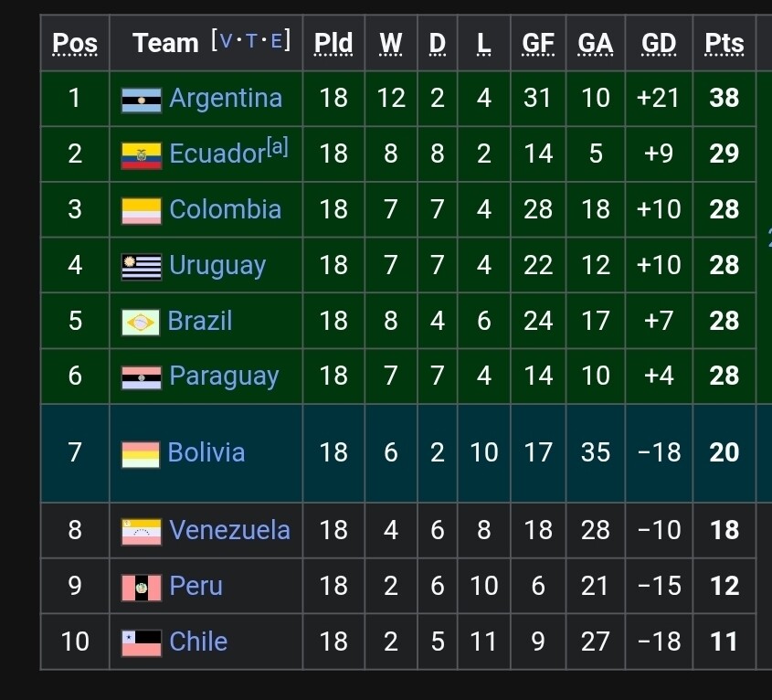
Task: Open the Venezuela team link
Action: tap(229, 530)
